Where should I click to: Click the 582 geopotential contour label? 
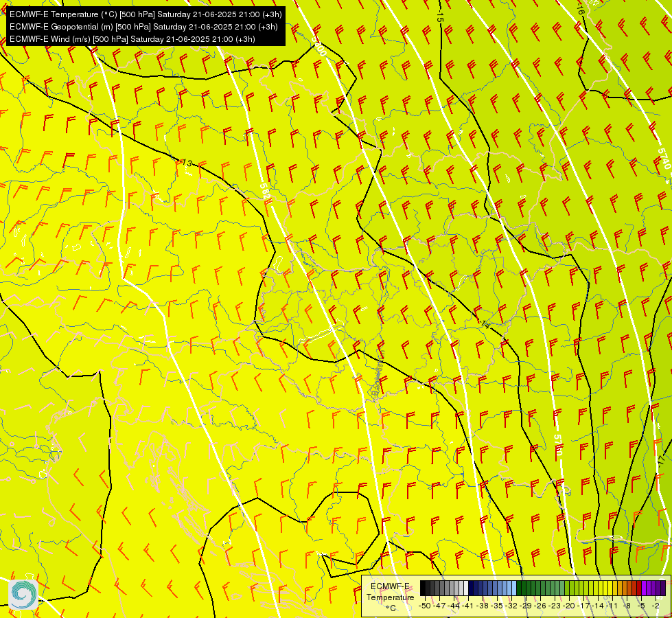[265, 192]
